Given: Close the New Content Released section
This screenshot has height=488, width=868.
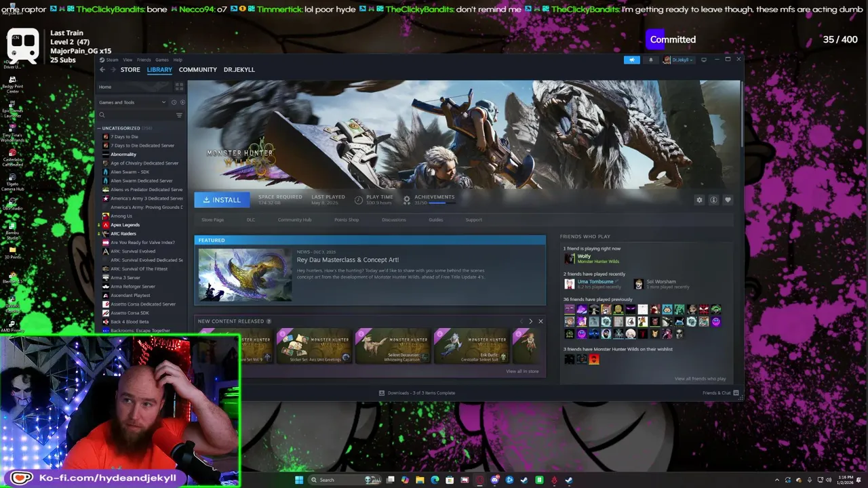Looking at the screenshot, I should (x=540, y=321).
